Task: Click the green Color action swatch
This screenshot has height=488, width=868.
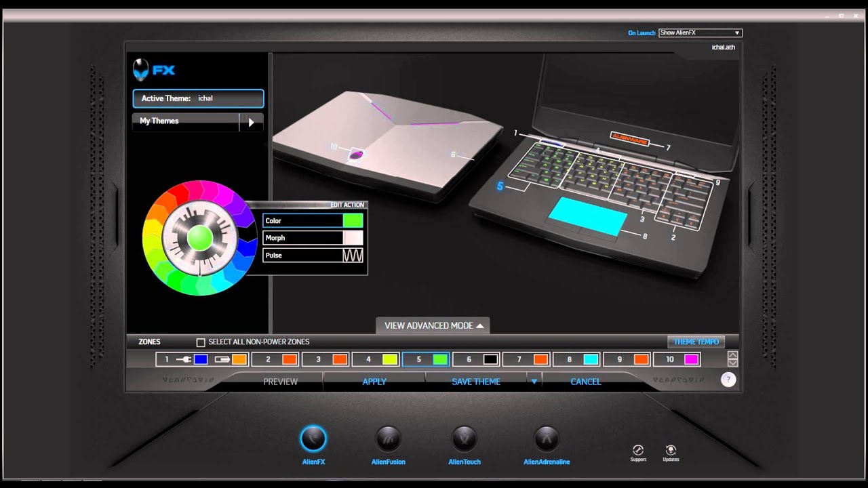Action: [x=353, y=220]
